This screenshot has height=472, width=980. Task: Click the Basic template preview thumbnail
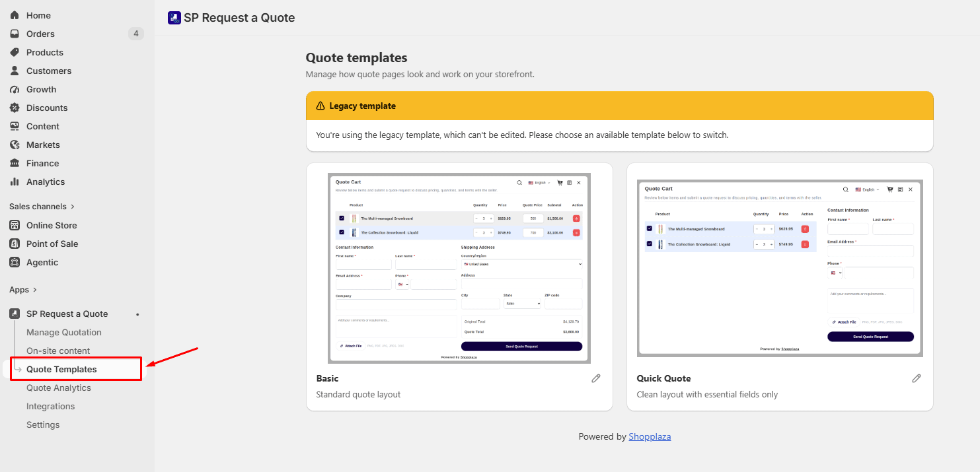(459, 268)
